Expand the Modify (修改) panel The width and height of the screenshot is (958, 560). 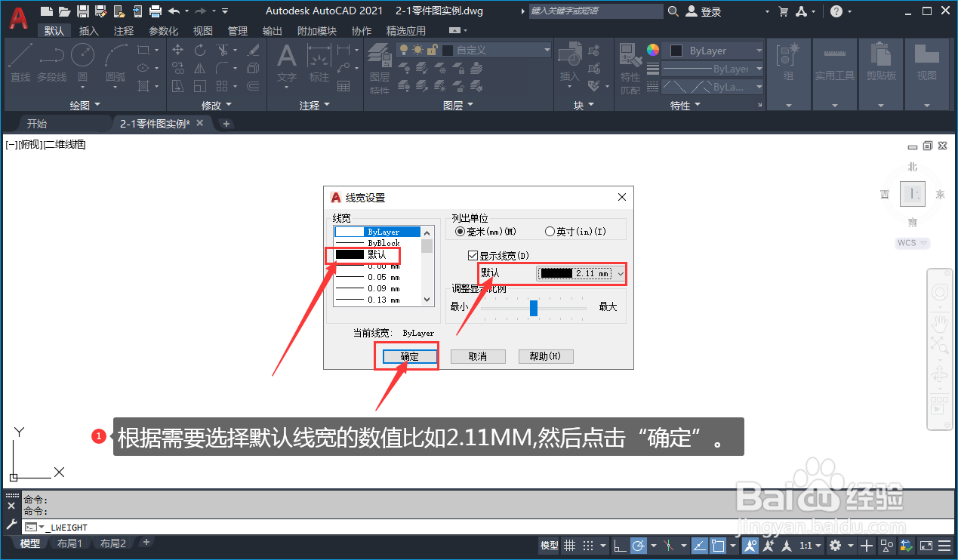217,105
